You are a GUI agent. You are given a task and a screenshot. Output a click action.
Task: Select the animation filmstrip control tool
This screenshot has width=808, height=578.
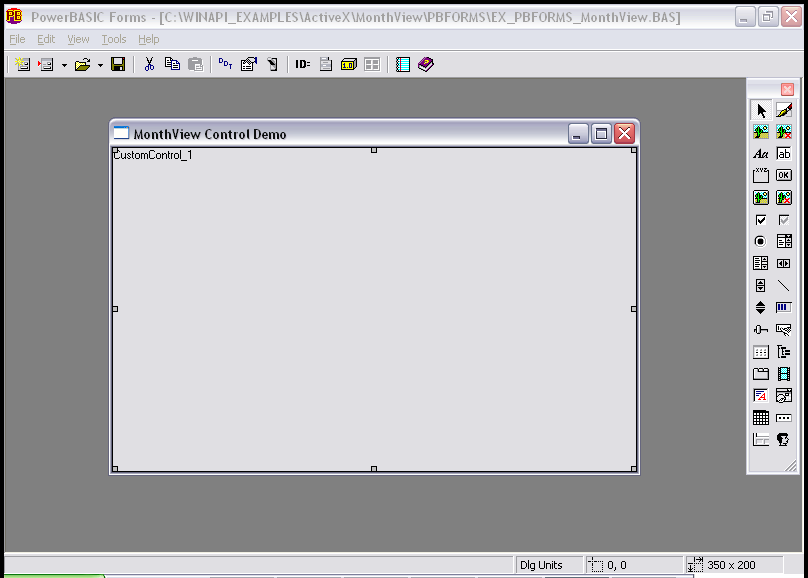point(784,374)
